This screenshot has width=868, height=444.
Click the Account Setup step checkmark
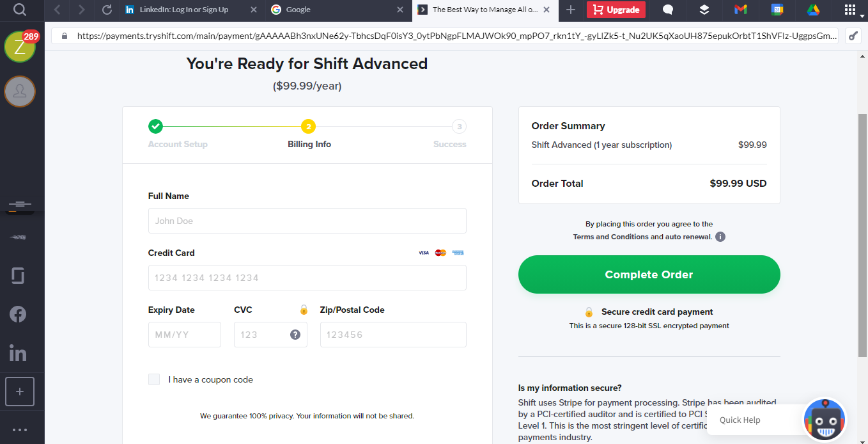(155, 126)
